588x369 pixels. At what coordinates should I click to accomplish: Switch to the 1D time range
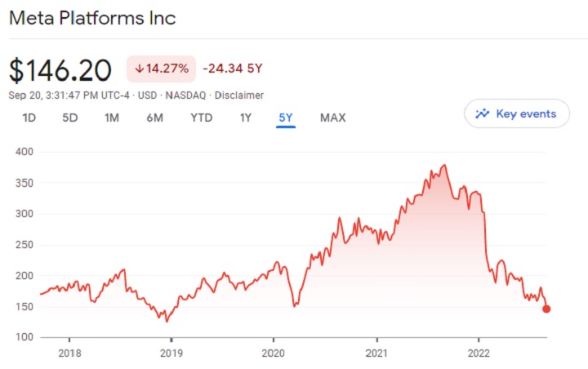29,118
